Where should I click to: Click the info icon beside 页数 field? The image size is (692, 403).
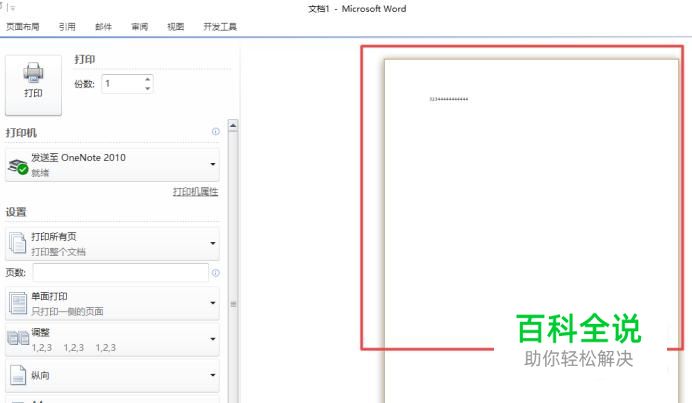coord(216,273)
